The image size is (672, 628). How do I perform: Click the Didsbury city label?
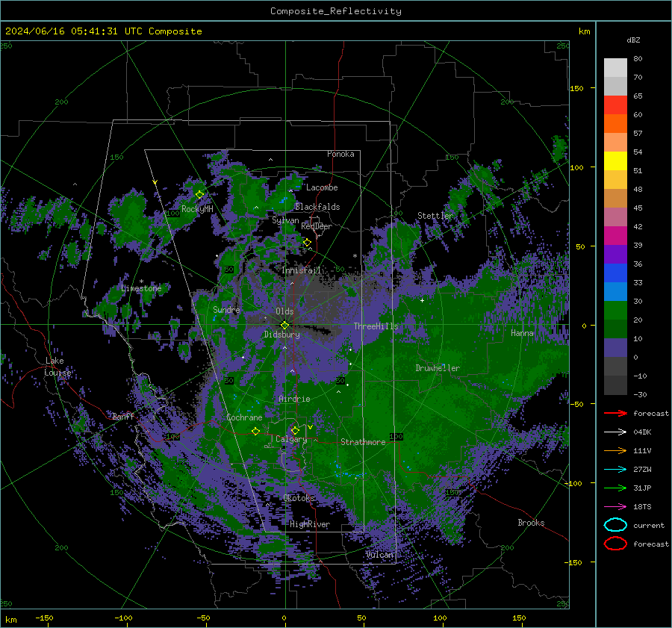point(281,335)
